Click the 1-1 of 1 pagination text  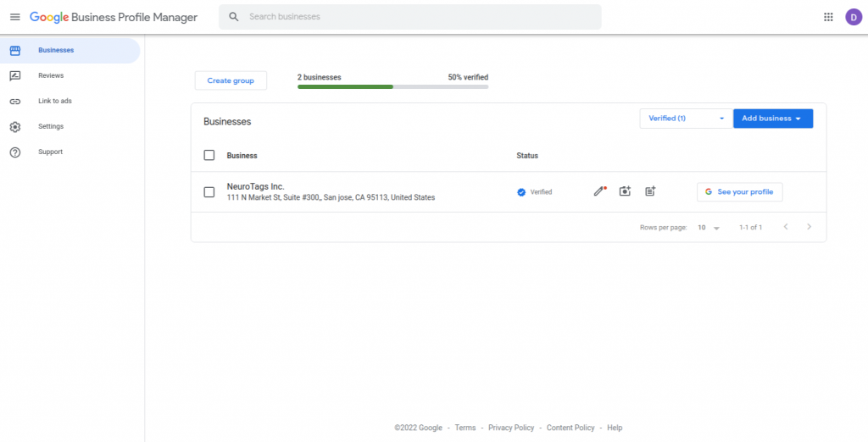(x=751, y=228)
